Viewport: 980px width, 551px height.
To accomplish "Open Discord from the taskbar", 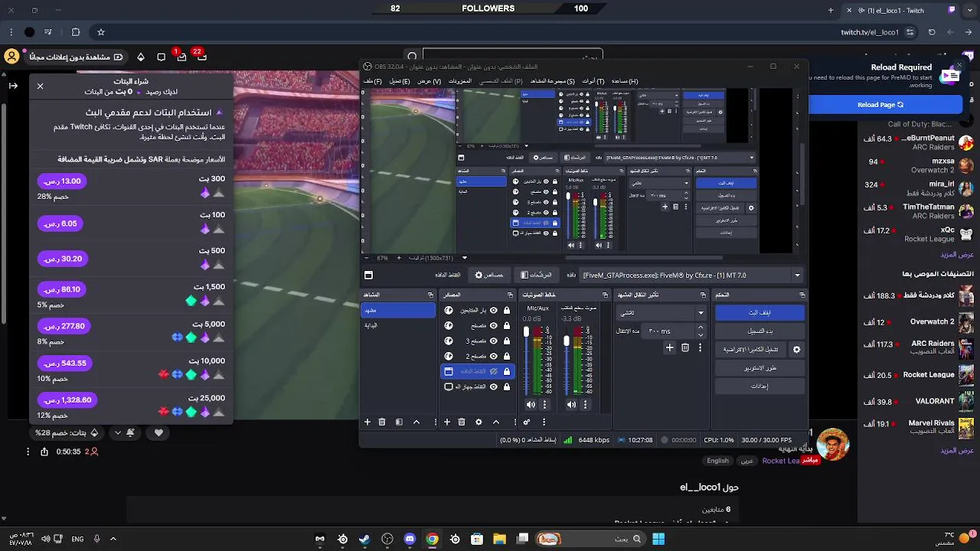I will click(410, 539).
